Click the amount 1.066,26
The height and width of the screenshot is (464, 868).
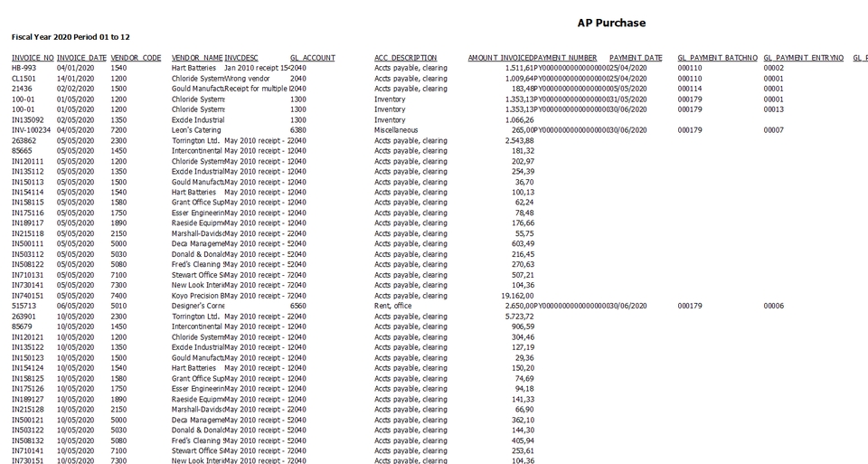pyautogui.click(x=520, y=120)
